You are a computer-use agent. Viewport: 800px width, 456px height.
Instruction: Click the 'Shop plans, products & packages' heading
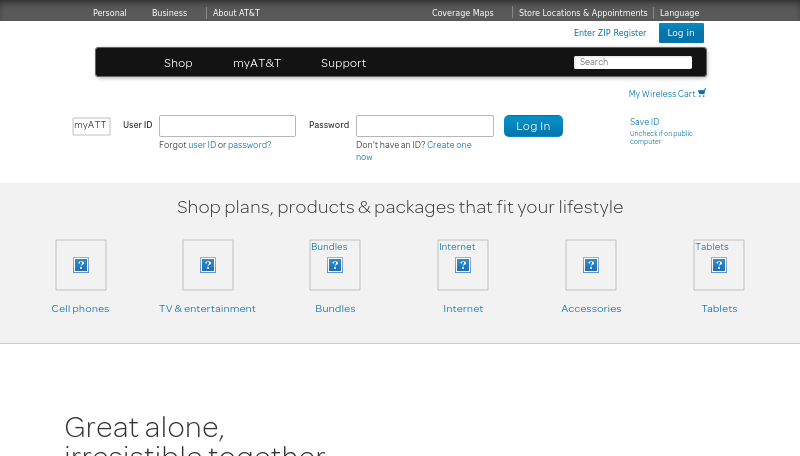[400, 207]
